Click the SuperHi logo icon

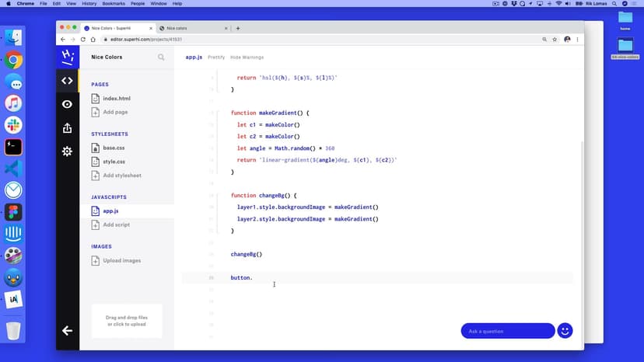[67, 57]
